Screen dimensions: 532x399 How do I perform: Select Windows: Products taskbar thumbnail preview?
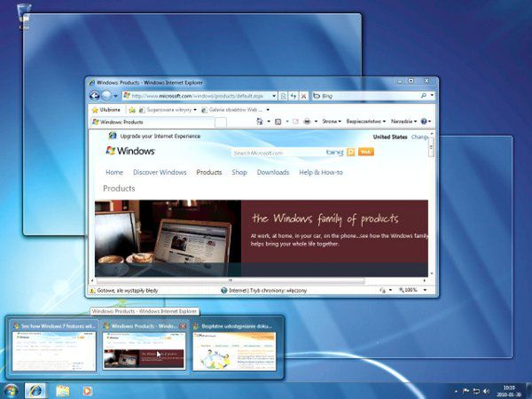pos(145,346)
